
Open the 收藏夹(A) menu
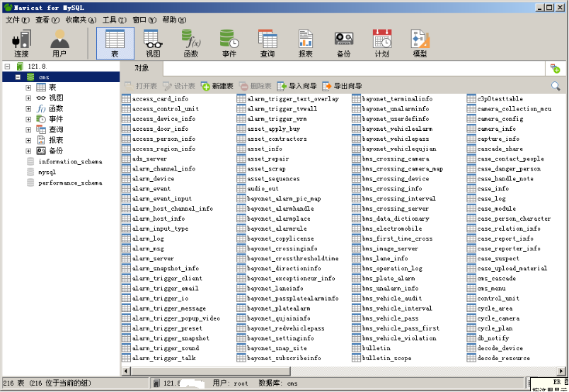tap(80, 20)
